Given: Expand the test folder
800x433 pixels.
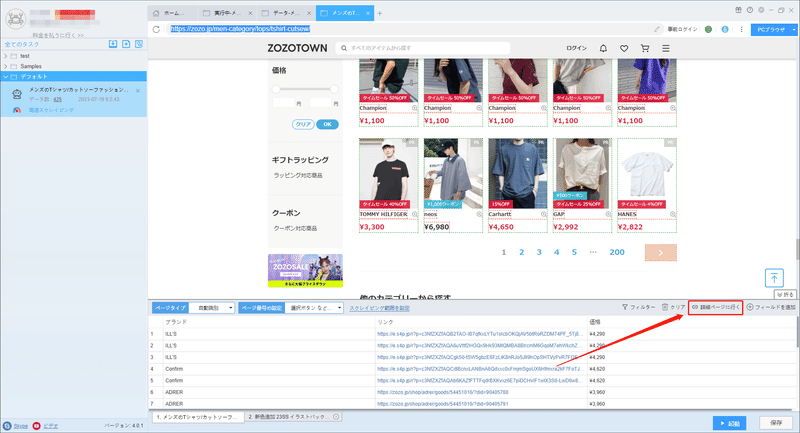Looking at the screenshot, I should coord(6,56).
